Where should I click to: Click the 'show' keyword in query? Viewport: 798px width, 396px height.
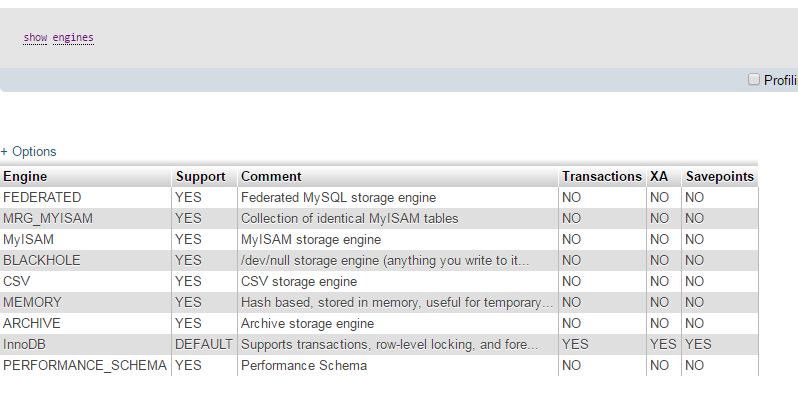click(35, 38)
